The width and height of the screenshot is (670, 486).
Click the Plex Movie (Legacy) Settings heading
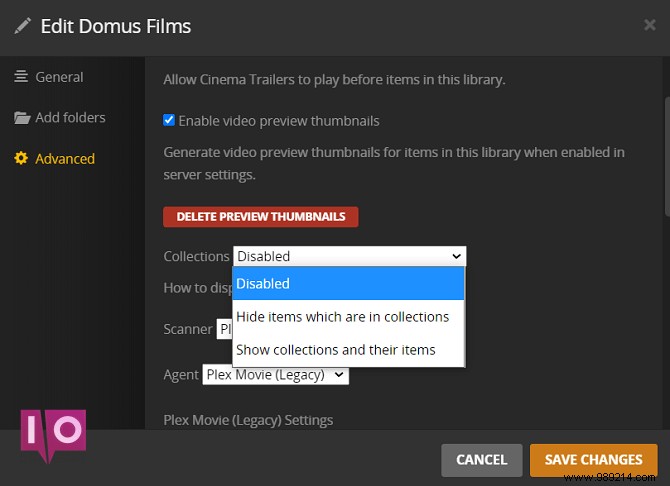pyautogui.click(x=248, y=420)
